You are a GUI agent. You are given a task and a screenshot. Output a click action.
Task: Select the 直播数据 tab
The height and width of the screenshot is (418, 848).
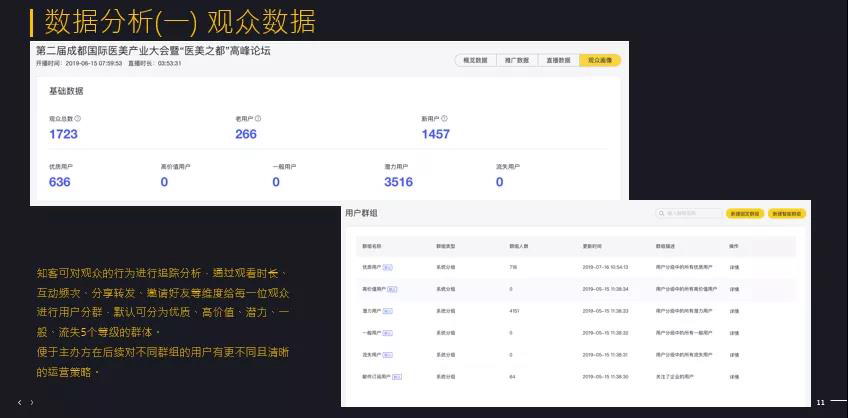(x=558, y=60)
